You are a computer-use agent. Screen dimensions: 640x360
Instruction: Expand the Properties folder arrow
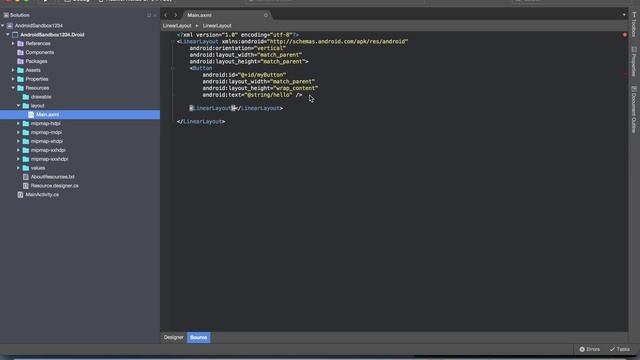pos(13,79)
